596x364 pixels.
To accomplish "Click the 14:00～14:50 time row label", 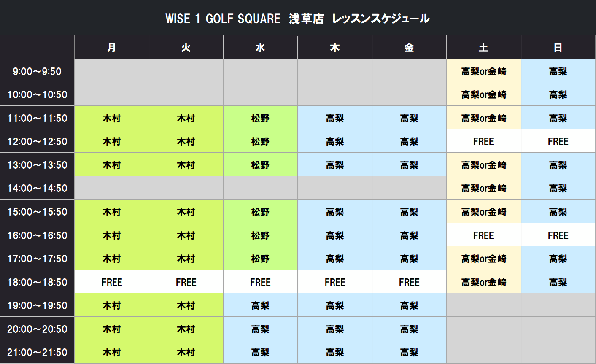I will (37, 188).
